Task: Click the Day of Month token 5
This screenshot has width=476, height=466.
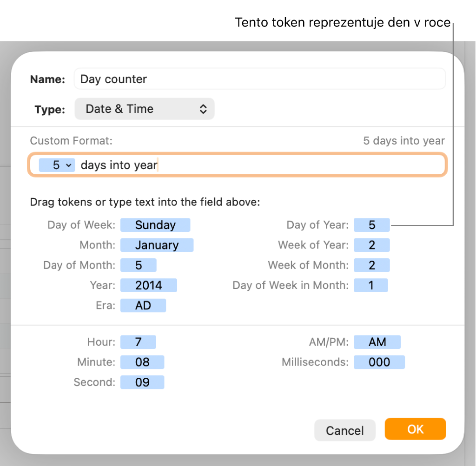Action: click(x=139, y=265)
